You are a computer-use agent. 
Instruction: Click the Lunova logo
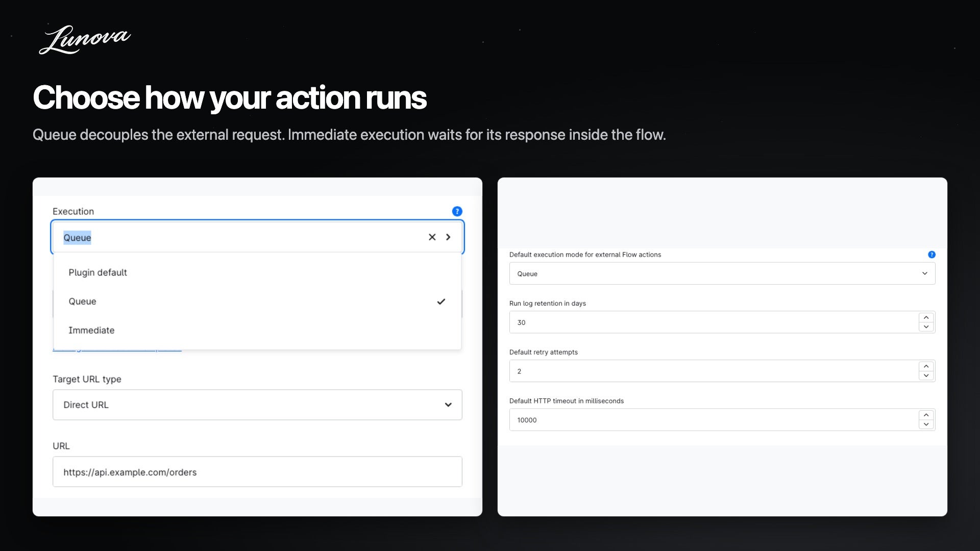pyautogui.click(x=85, y=40)
